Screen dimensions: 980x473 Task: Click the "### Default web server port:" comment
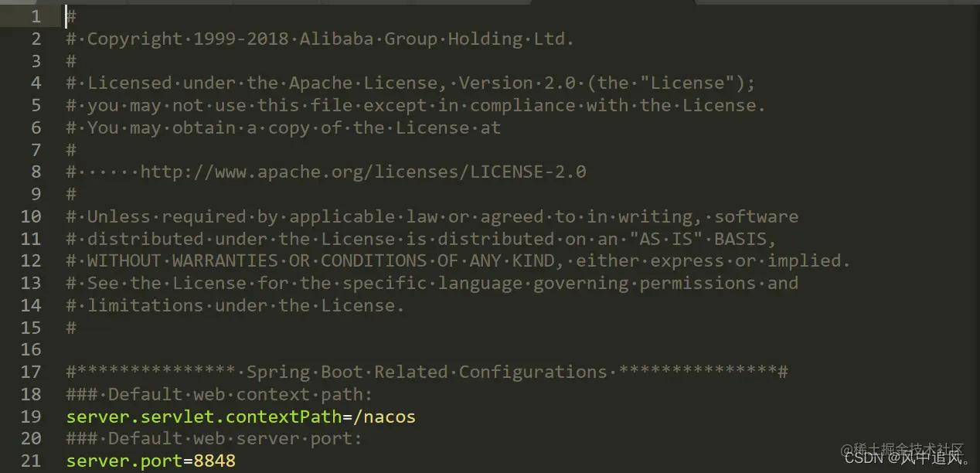click(x=215, y=439)
